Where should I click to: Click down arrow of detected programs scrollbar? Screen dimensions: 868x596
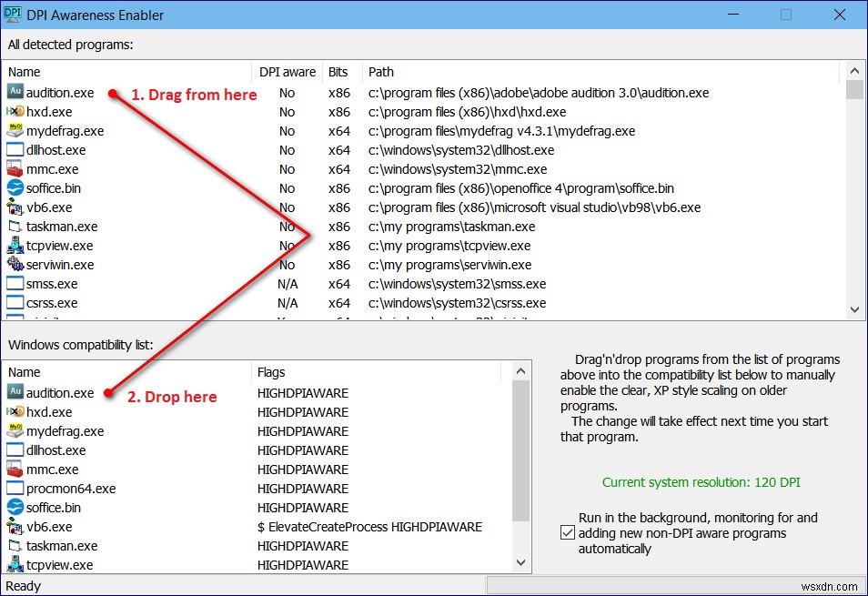pyautogui.click(x=854, y=310)
